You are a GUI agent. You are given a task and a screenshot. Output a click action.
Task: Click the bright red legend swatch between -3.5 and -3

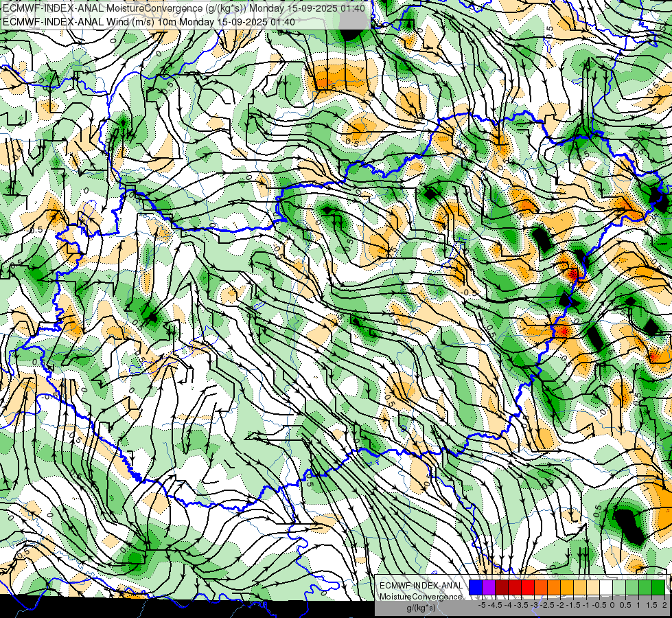[x=528, y=588]
